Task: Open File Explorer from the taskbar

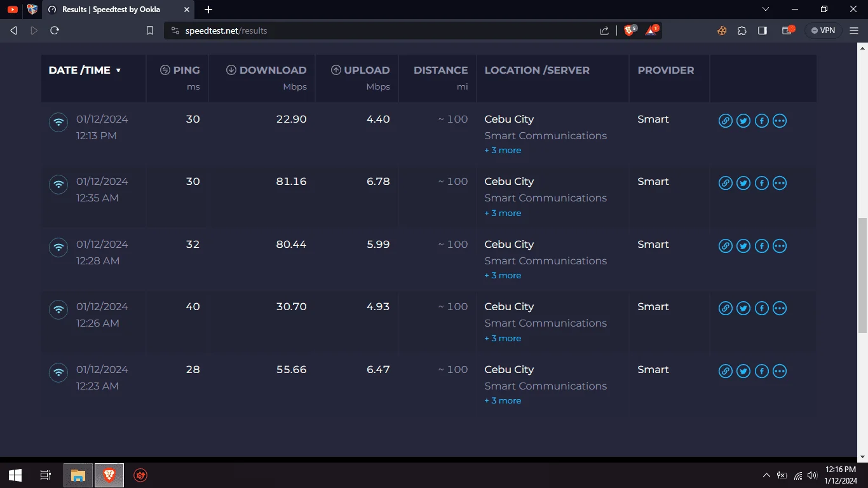Action: click(78, 475)
